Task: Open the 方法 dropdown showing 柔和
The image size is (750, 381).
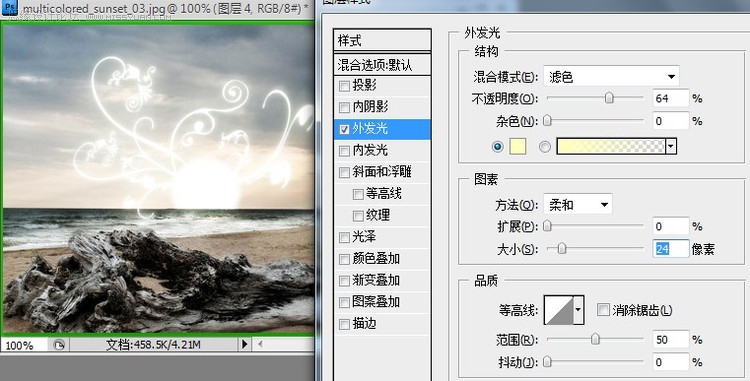Action: 578,205
